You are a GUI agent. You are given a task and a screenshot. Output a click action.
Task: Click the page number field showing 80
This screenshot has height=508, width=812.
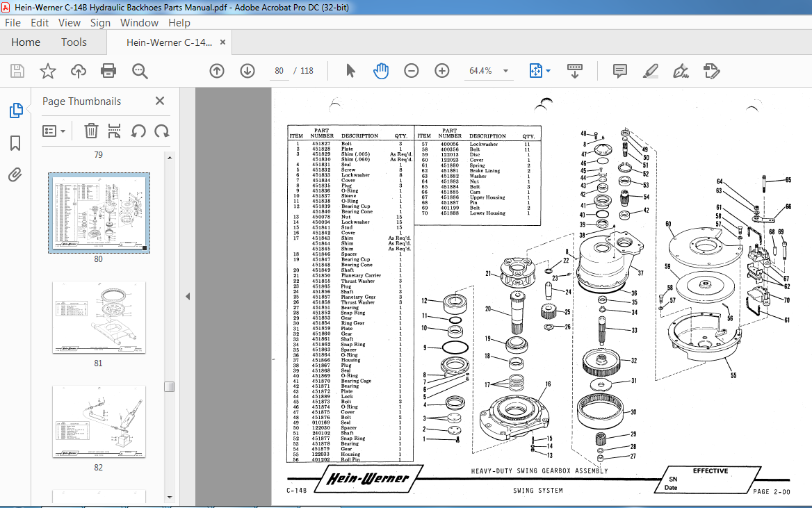[279, 71]
